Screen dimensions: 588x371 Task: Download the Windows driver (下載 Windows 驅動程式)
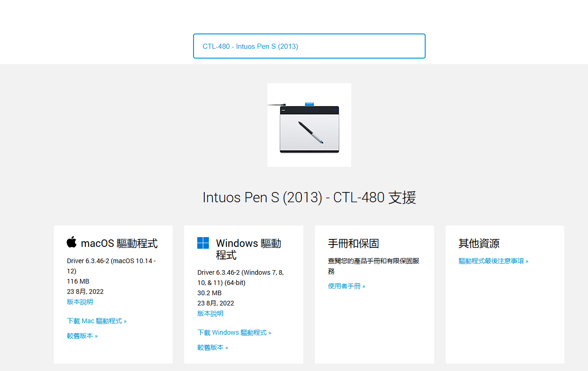pyautogui.click(x=234, y=332)
